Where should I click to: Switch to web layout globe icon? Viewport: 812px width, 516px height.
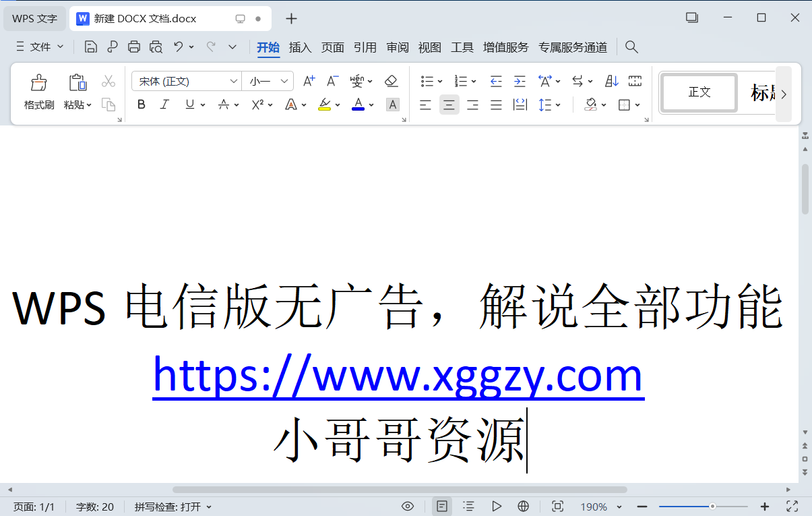[x=524, y=507]
